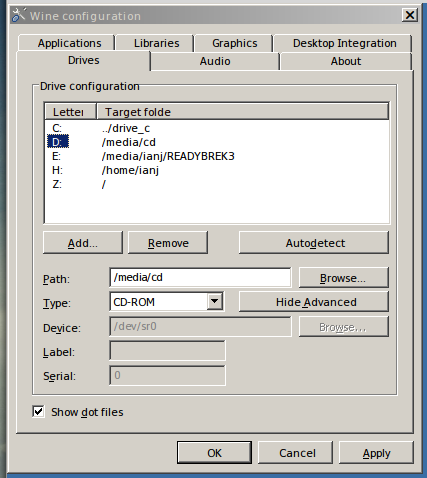The height and width of the screenshot is (478, 427).
Task: Open the About tab
Action: 346,61
